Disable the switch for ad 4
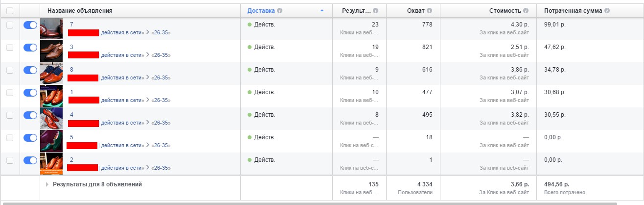The height and width of the screenshot is (205, 644). 30,115
